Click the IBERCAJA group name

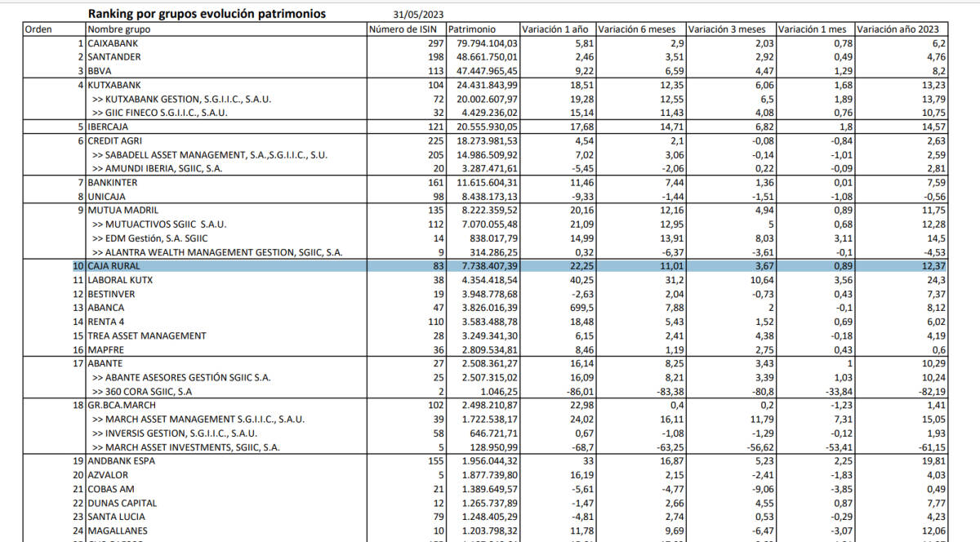click(x=108, y=127)
